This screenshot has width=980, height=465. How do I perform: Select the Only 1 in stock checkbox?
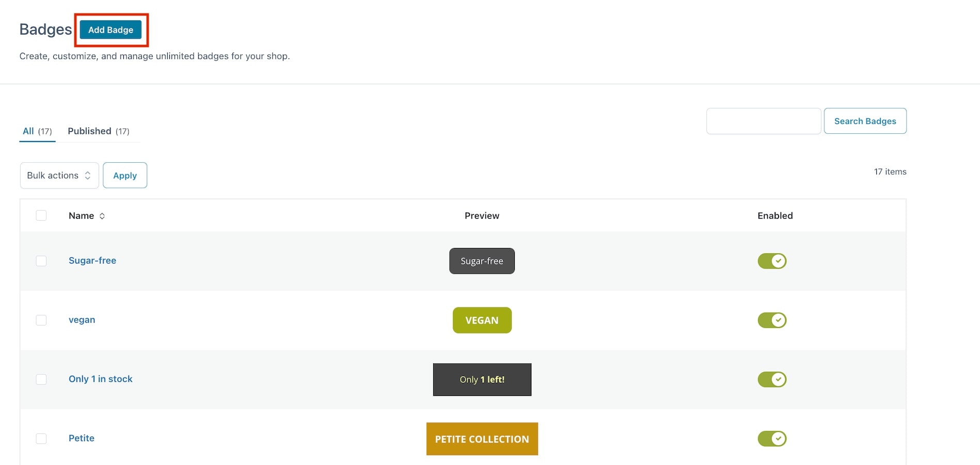41,379
